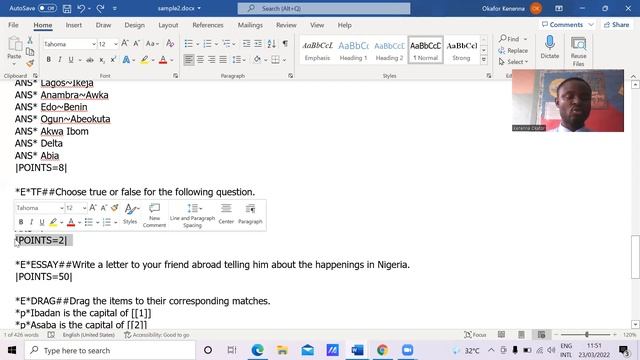
Task: Toggle strikethrough formatting in ribbon
Action: 90,60
